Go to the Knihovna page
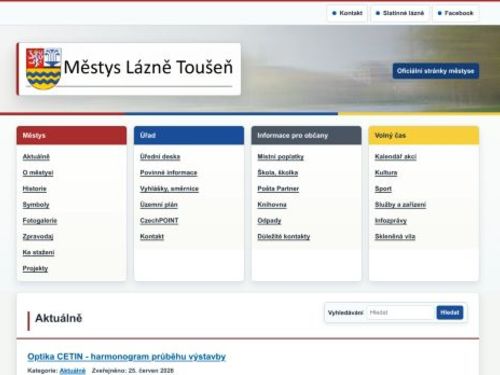The image size is (500, 375). [x=272, y=205]
